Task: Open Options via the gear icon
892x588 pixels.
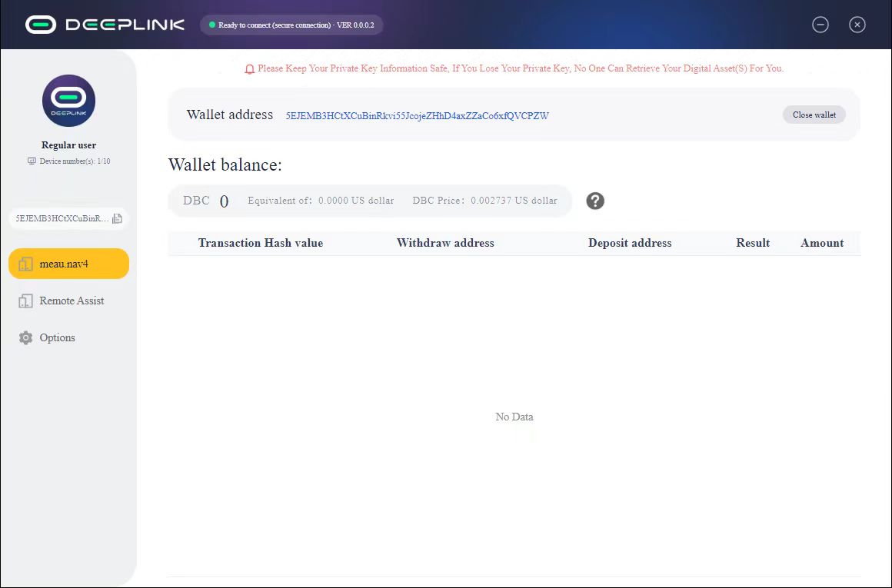Action: 25,337
